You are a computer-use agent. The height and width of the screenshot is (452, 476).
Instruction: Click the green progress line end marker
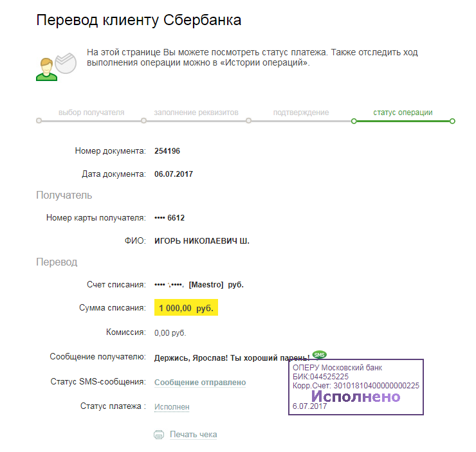452,121
